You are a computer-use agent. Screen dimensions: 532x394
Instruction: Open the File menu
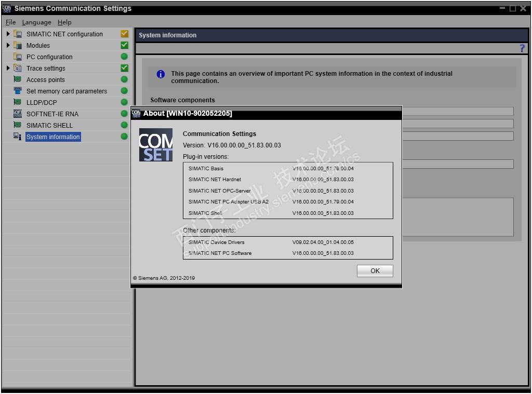tap(10, 22)
